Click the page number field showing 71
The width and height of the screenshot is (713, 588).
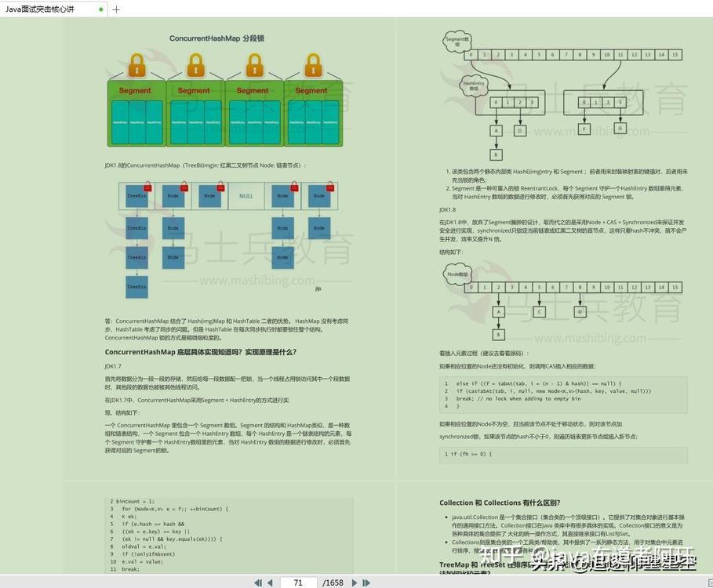[298, 583]
